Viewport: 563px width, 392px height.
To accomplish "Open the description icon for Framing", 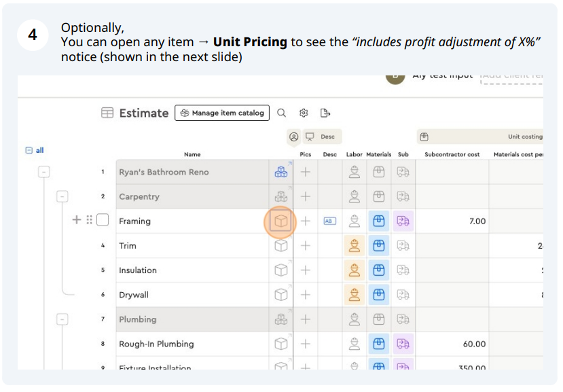I will 330,221.
